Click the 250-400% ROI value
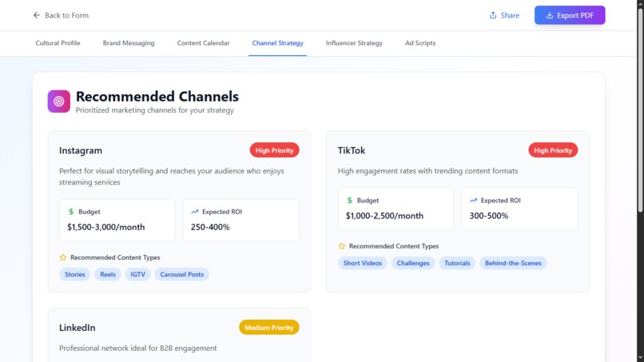This screenshot has height=362, width=644. (x=210, y=227)
